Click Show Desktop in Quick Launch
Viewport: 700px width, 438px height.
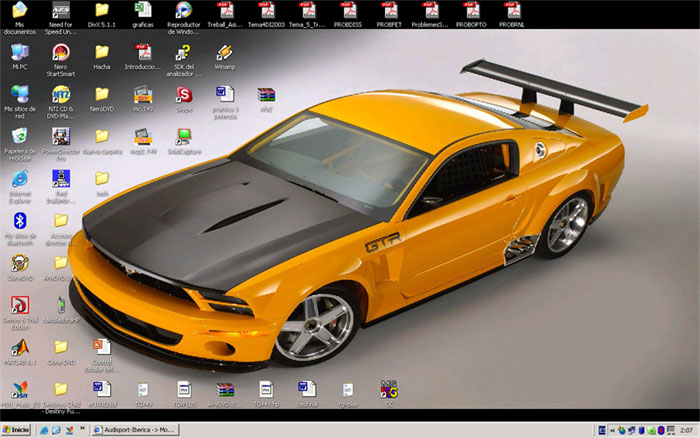(56, 430)
